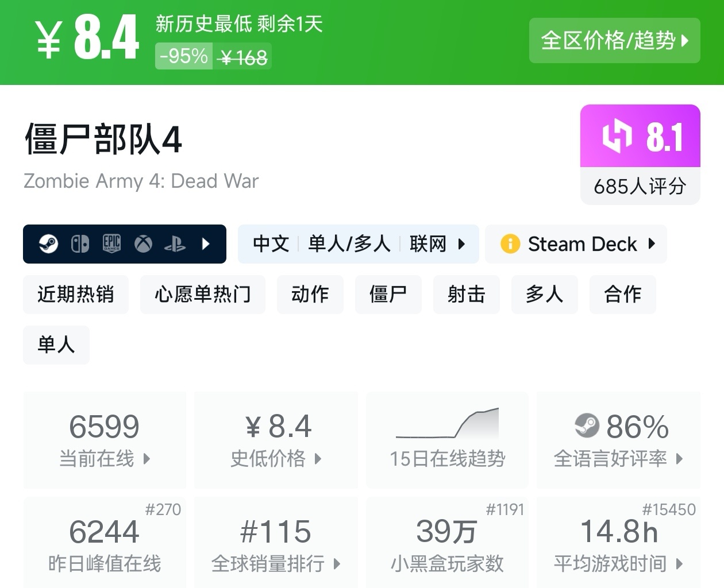Click the Heybox logo in rating badge
This screenshot has height=588, width=724.
pos(617,136)
